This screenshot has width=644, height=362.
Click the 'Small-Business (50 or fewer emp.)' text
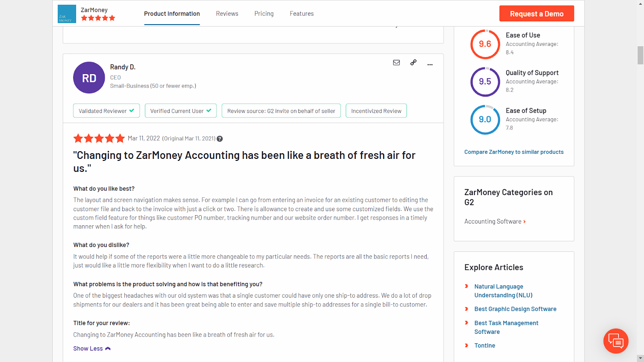coord(153,86)
